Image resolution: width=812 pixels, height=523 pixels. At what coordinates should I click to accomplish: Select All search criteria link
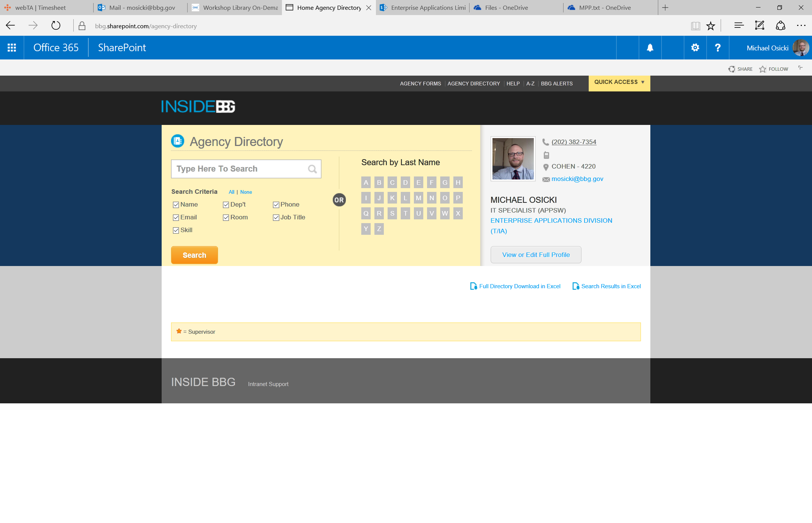point(232,192)
